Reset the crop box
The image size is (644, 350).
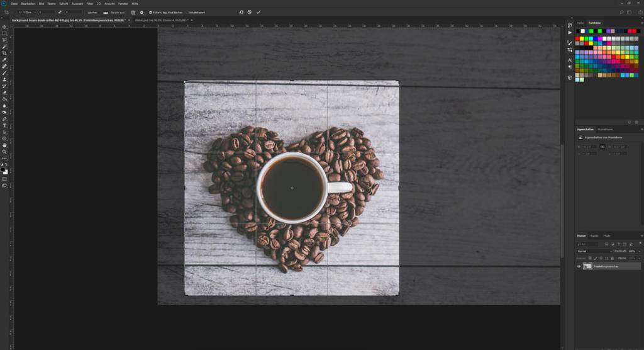(x=241, y=13)
